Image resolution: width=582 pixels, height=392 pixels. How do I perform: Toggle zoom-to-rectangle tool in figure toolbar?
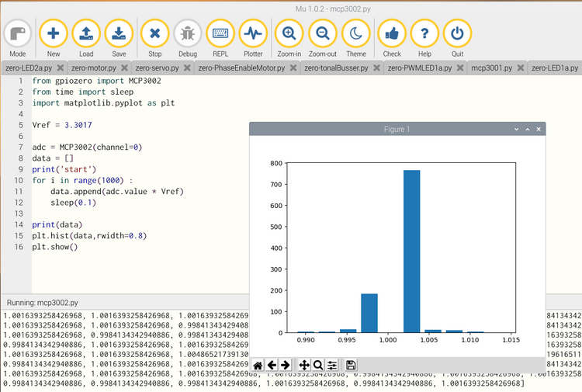pos(318,365)
